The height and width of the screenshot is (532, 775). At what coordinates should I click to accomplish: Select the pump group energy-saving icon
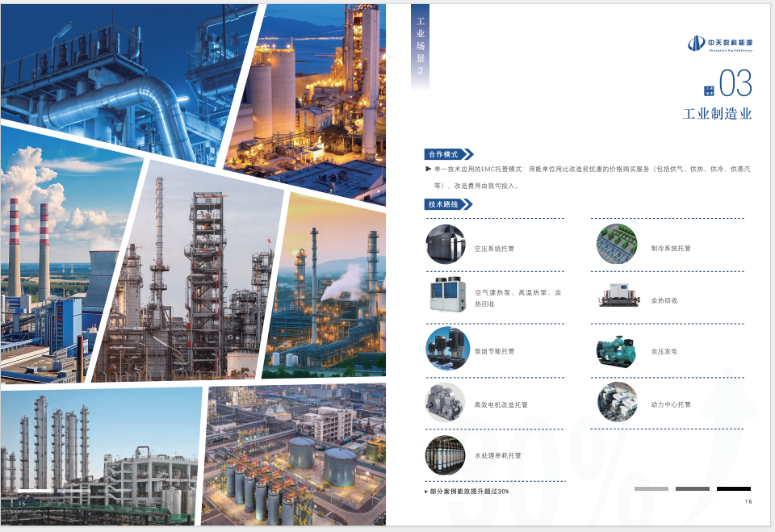[x=446, y=348]
